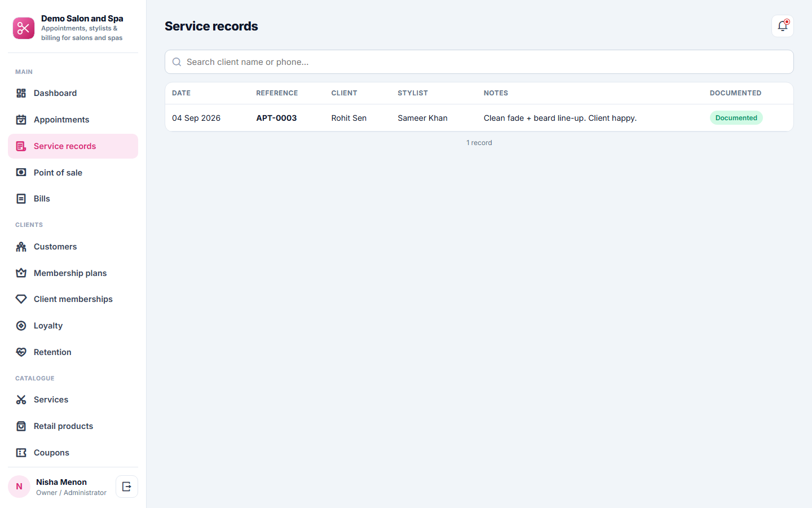The image size is (812, 508).
Task: Click the Nisha Menon avatar
Action: click(x=19, y=487)
